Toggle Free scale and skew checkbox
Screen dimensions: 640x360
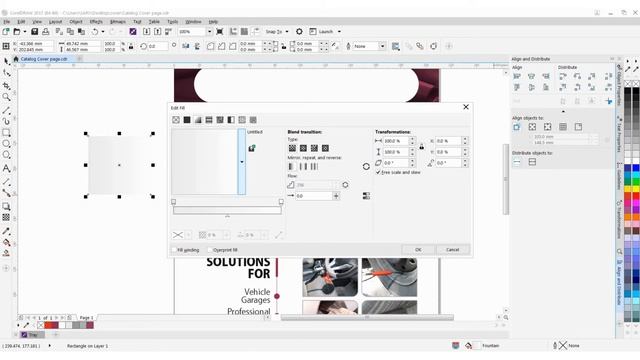tap(378, 172)
